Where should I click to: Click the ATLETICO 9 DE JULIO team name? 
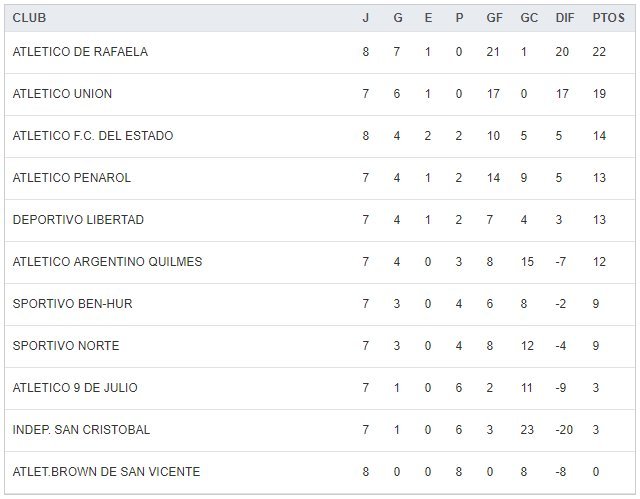tap(75, 388)
